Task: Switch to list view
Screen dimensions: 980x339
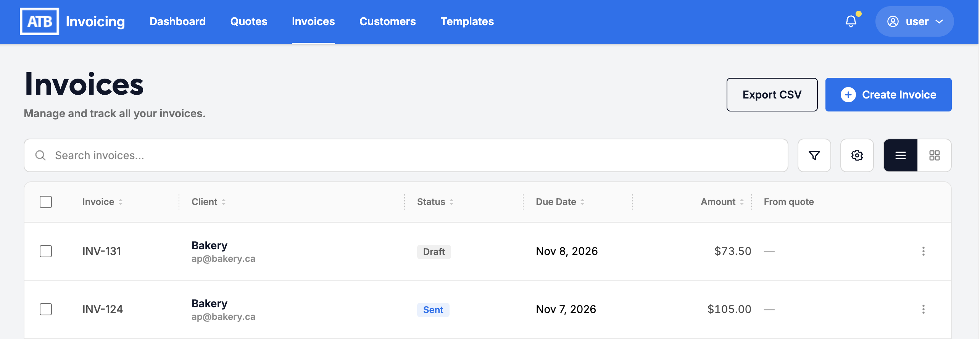Action: pyautogui.click(x=901, y=155)
